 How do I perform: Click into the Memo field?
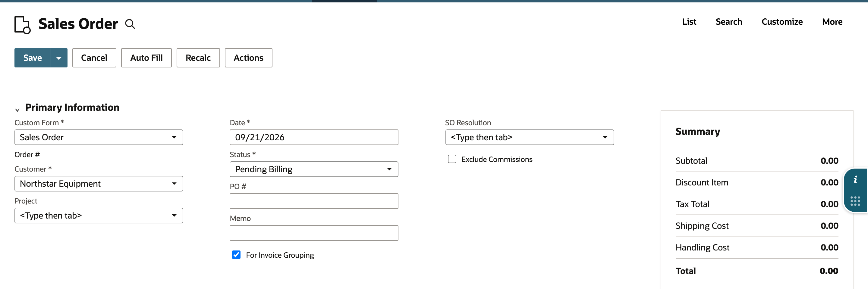coord(314,233)
